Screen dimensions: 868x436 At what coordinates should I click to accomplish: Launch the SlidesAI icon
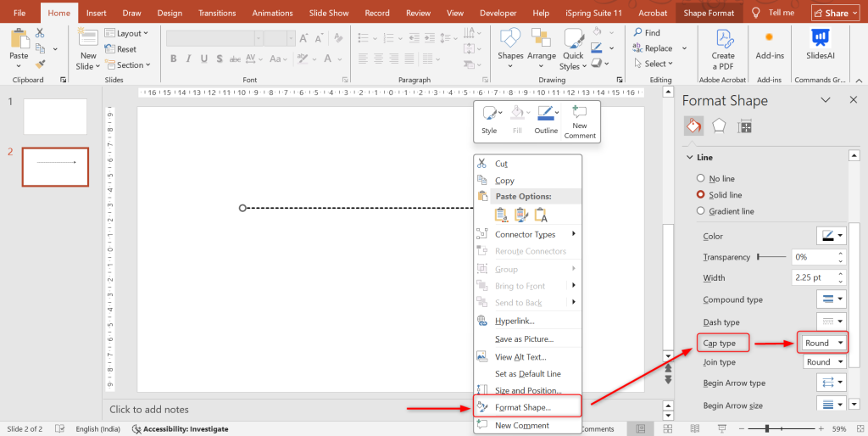click(x=821, y=37)
